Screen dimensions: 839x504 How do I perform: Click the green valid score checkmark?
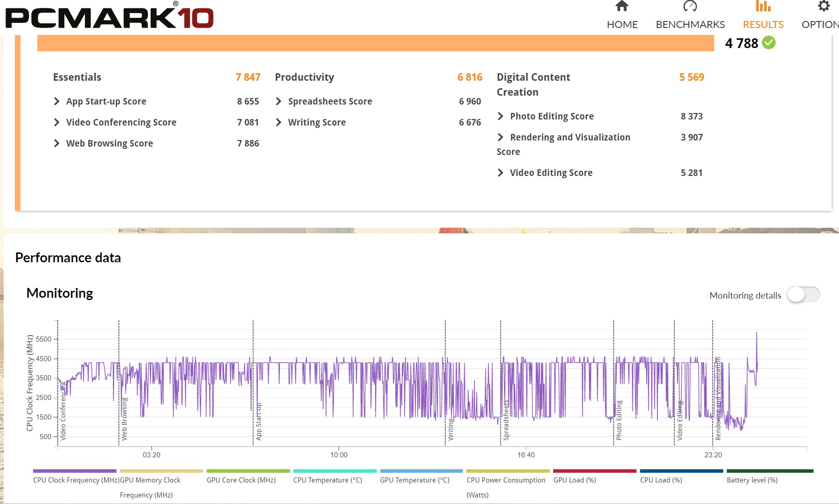[x=769, y=43]
